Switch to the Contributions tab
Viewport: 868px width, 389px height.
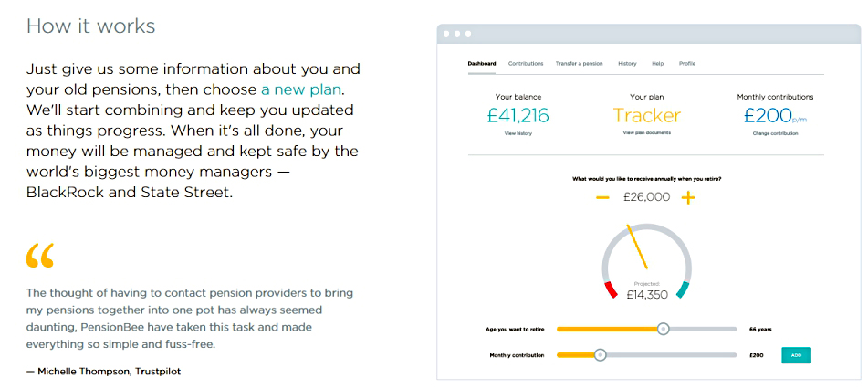coord(526,64)
